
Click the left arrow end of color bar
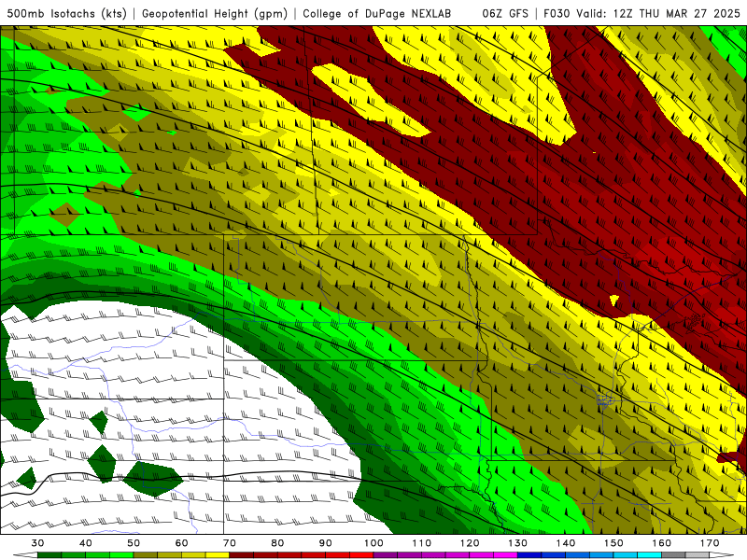tap(25, 555)
